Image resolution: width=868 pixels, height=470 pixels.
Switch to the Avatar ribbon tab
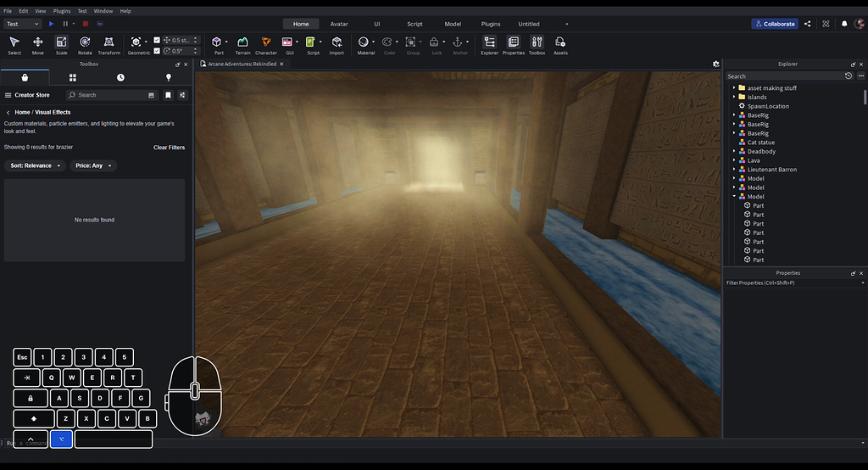click(339, 24)
